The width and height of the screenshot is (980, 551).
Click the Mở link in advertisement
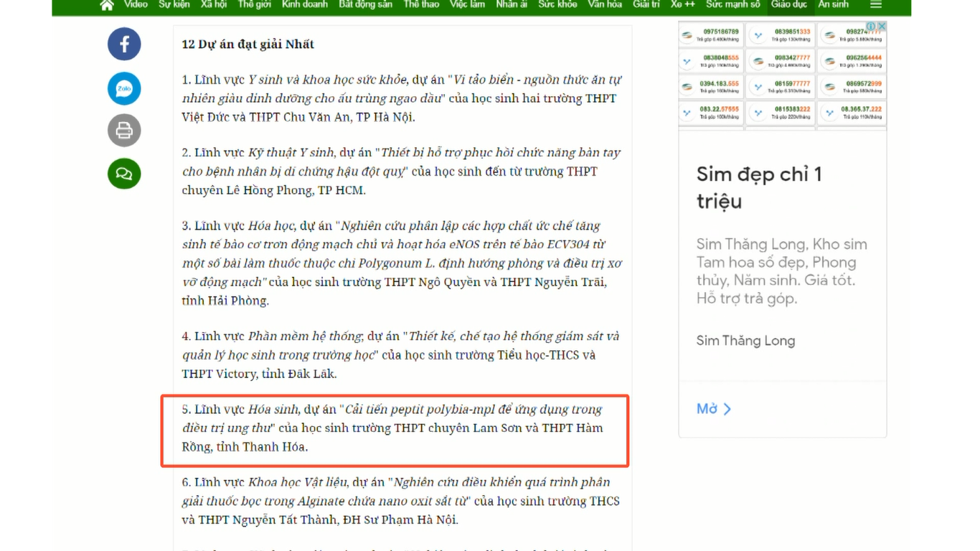point(714,409)
